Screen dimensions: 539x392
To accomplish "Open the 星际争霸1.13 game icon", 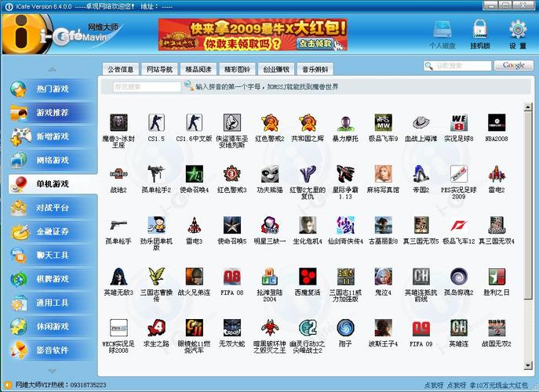I will tap(345, 174).
